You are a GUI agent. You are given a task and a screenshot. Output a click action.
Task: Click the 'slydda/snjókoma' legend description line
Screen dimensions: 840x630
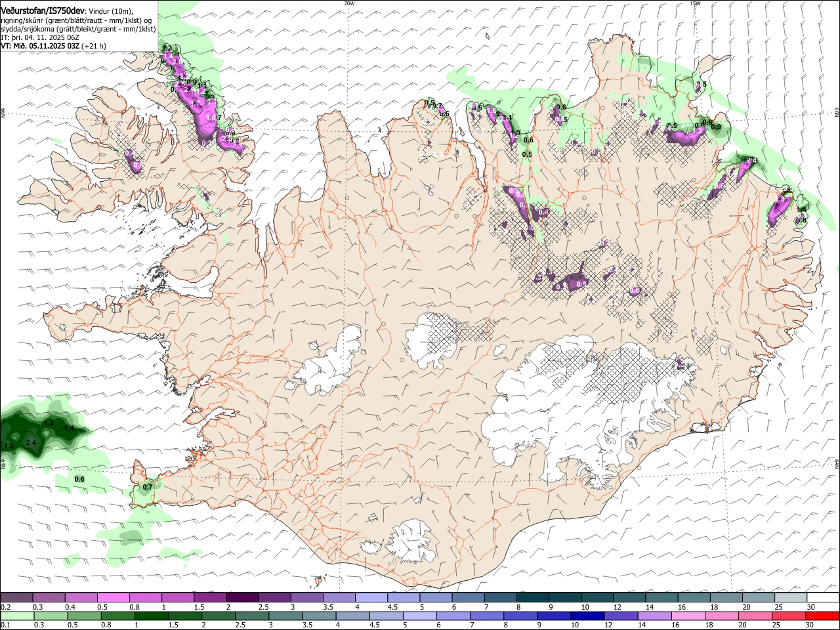pos(78,29)
